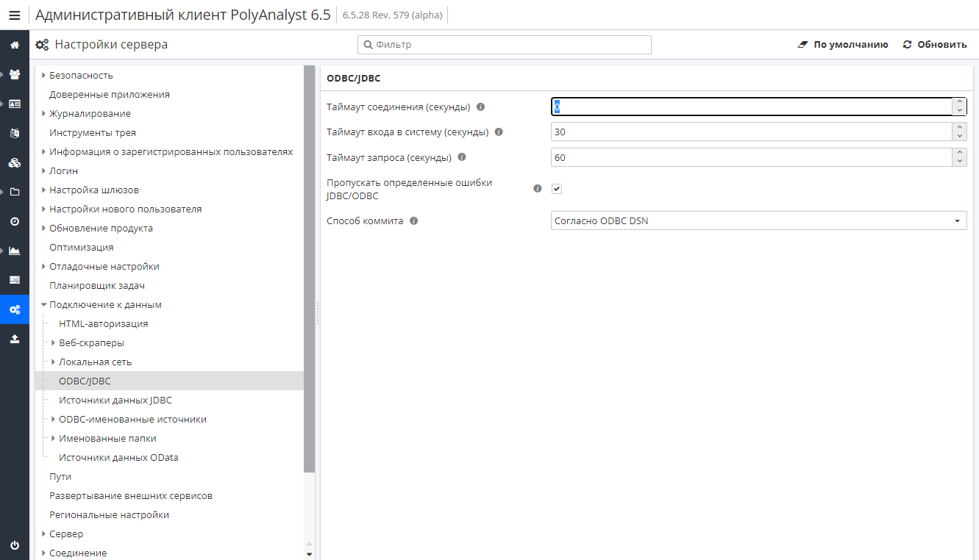
Task: Expand the Логин tree node
Action: tap(44, 170)
